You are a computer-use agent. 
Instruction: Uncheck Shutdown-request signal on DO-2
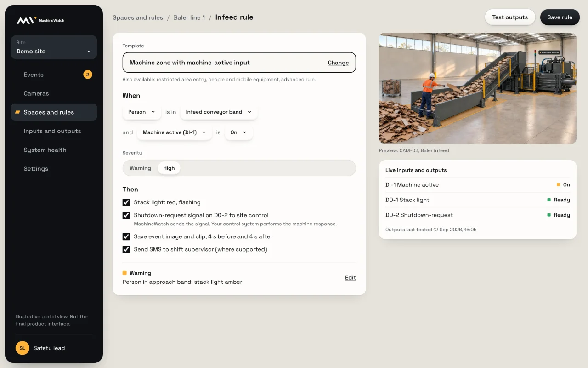(126, 215)
